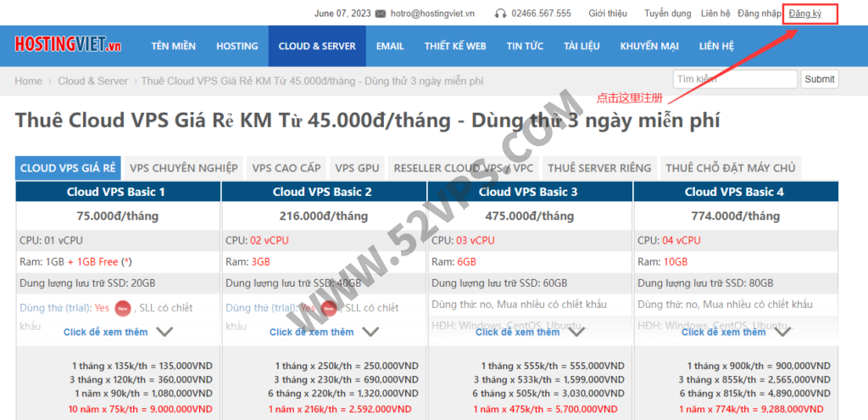The image size is (868, 420).
Task: Focus the Tìm kiếm search field
Action: [x=735, y=79]
